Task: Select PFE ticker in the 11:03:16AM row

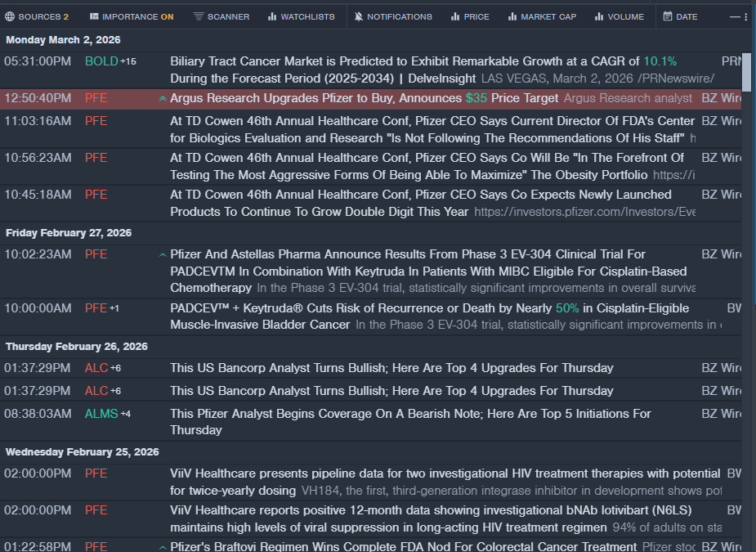Action: [x=96, y=121]
